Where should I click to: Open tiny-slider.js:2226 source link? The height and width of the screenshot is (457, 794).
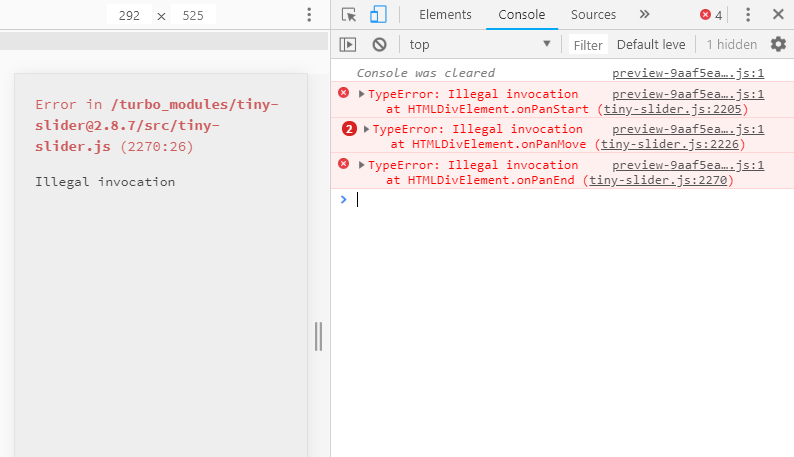670,144
